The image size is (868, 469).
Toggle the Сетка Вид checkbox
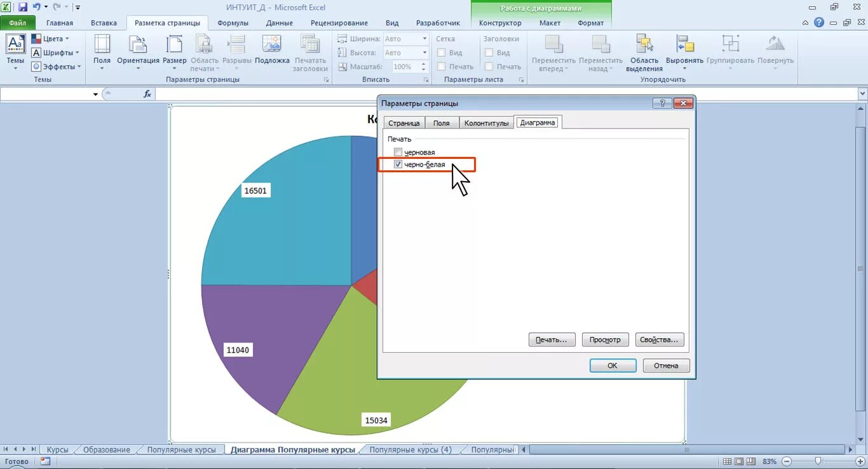442,53
